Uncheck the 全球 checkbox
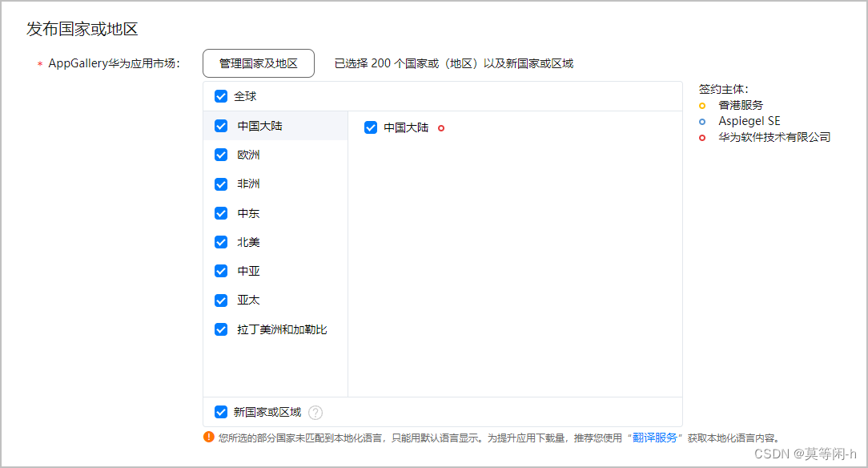868x468 pixels. click(221, 96)
